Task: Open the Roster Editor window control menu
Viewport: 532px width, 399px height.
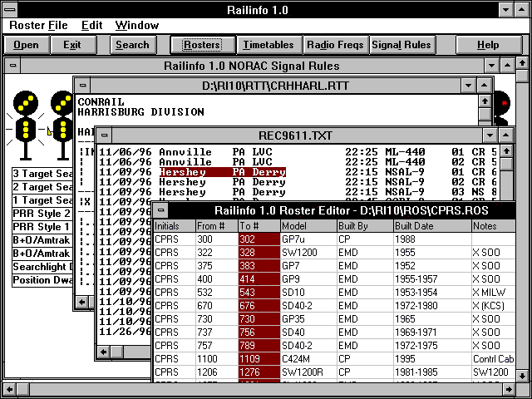Action: [x=162, y=209]
